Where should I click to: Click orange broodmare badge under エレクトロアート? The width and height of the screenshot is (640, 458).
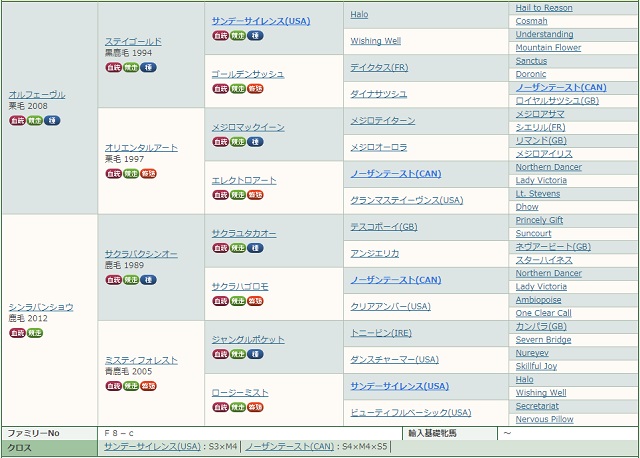click(x=255, y=195)
